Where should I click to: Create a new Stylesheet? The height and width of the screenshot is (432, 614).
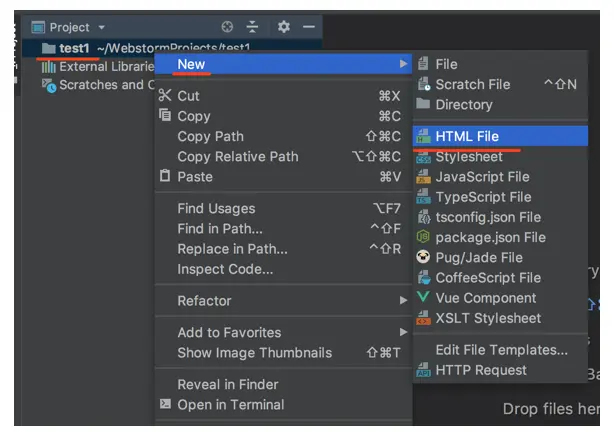(500, 157)
